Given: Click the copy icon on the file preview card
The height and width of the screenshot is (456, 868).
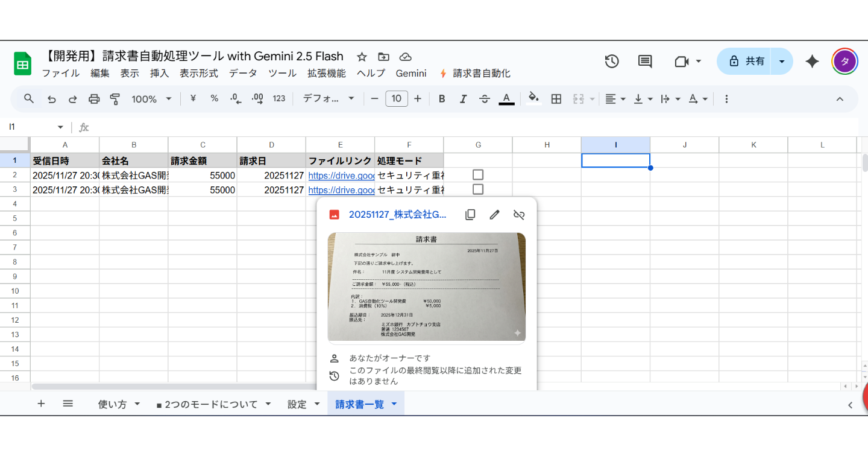Looking at the screenshot, I should point(470,214).
